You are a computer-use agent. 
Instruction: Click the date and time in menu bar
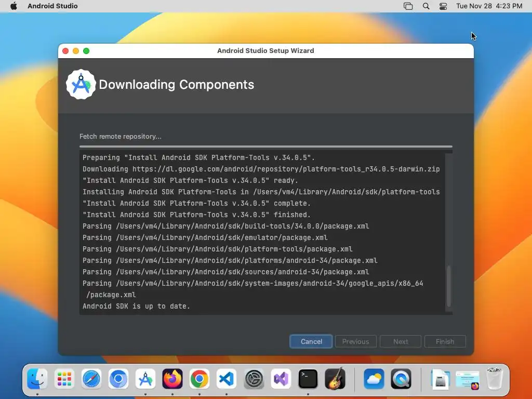pyautogui.click(x=489, y=6)
